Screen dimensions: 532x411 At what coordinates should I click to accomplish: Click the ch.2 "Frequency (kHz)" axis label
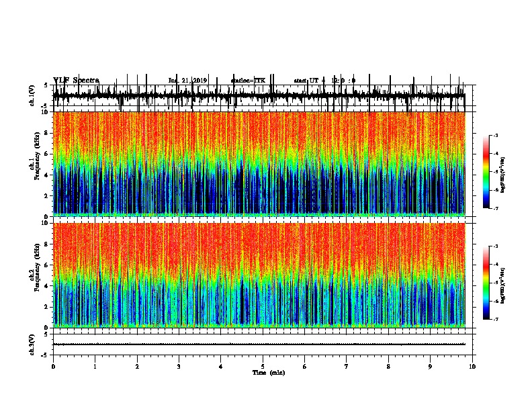click(37, 267)
